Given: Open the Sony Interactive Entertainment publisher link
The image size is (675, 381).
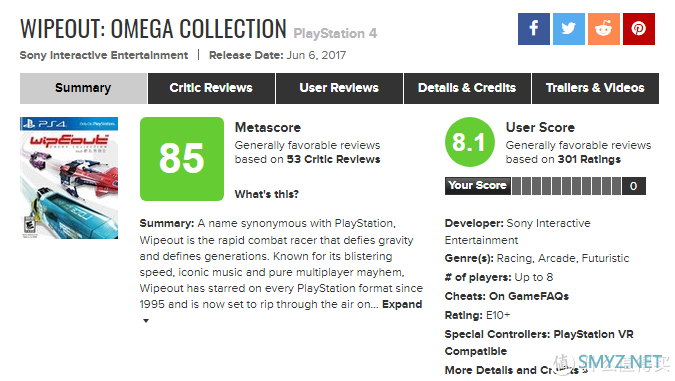Looking at the screenshot, I should (x=104, y=55).
